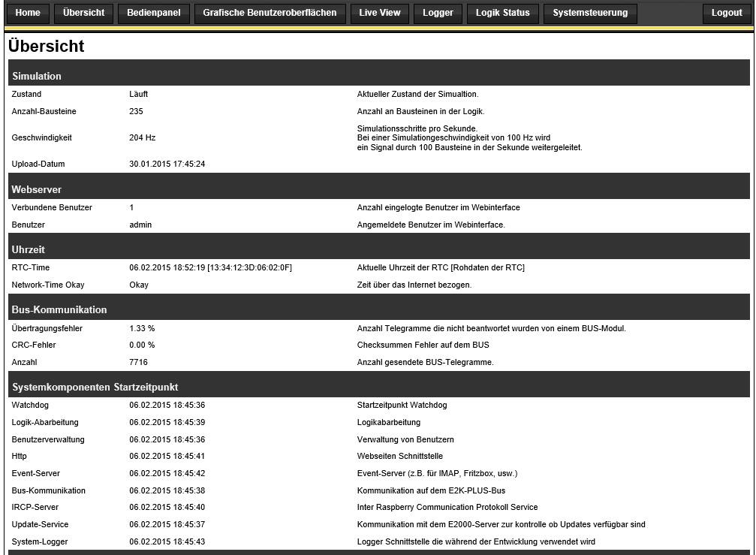Click the admin user name entry

(140, 225)
